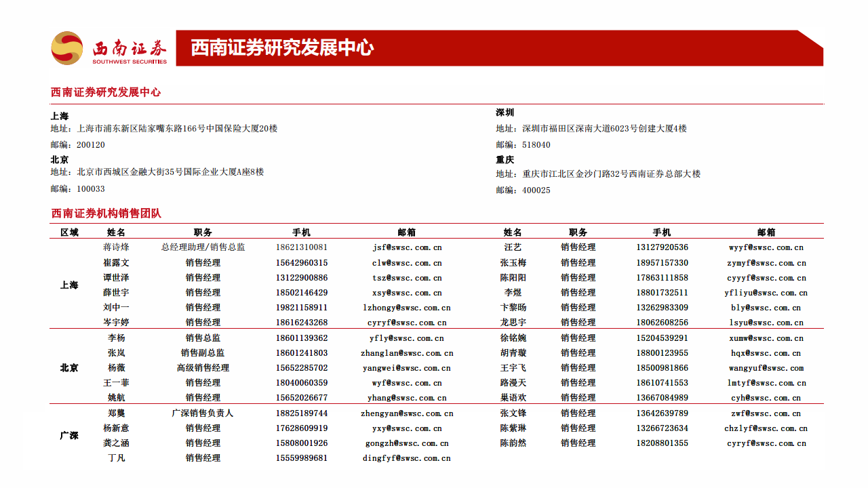This screenshot has height=488, width=868.
Task: Click the 手机 column header
Action: pyautogui.click(x=300, y=231)
